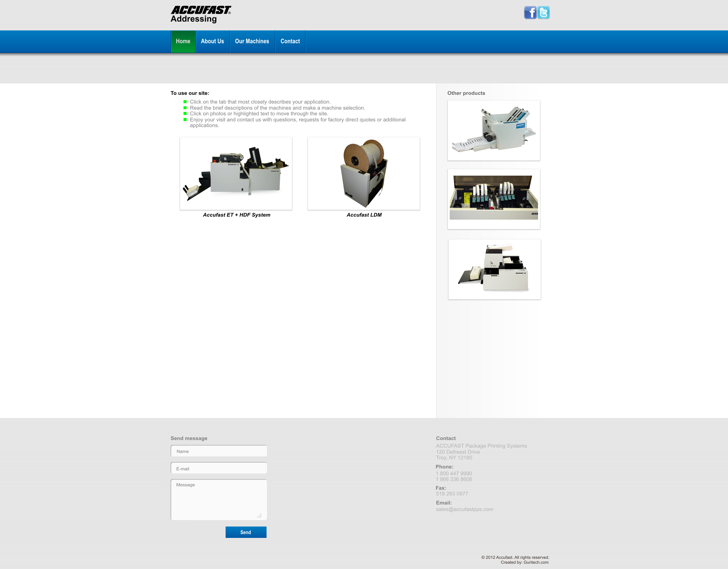Open the Accufast LDM machine photo
The height and width of the screenshot is (569, 728).
click(x=364, y=173)
